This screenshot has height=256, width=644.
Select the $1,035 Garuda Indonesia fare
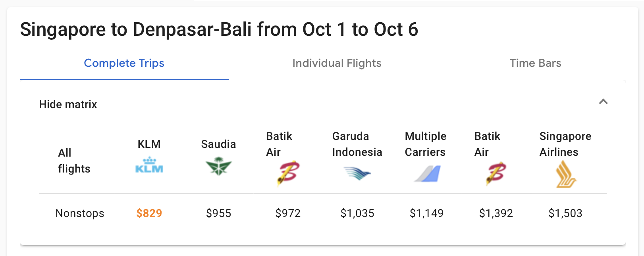357,213
